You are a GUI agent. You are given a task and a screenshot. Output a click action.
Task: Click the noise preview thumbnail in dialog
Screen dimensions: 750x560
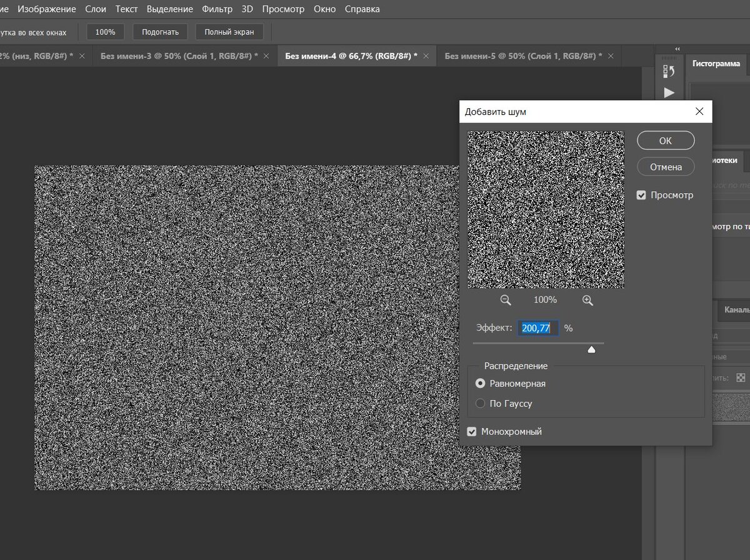pyautogui.click(x=546, y=209)
